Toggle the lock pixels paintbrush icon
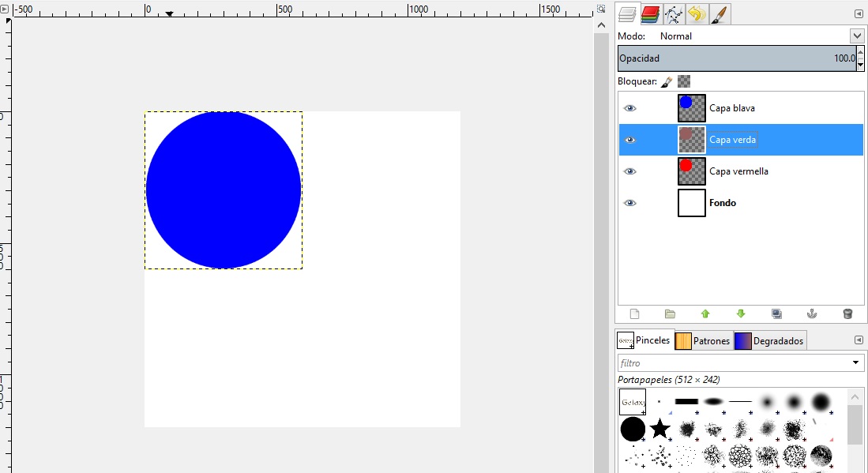 click(667, 81)
